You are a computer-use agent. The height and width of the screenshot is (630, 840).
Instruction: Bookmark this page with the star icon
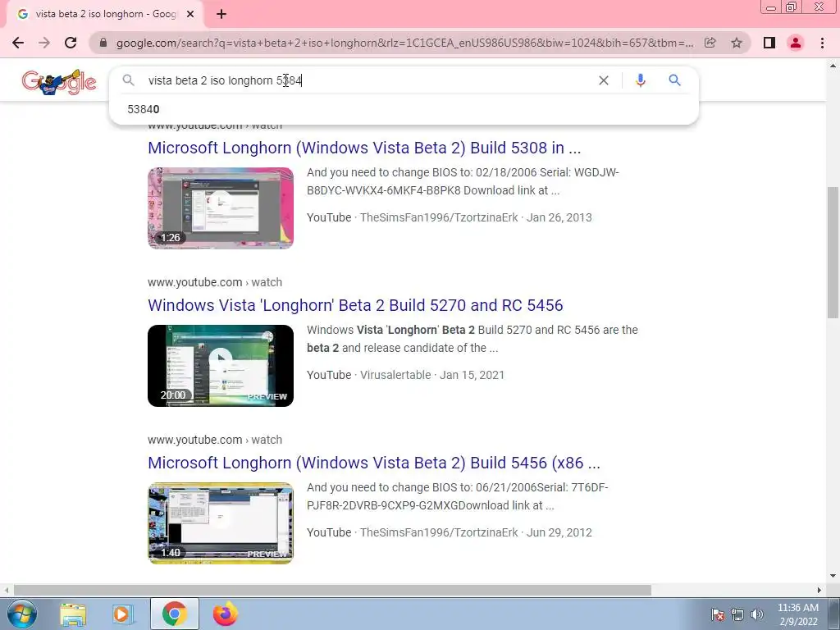pos(737,43)
